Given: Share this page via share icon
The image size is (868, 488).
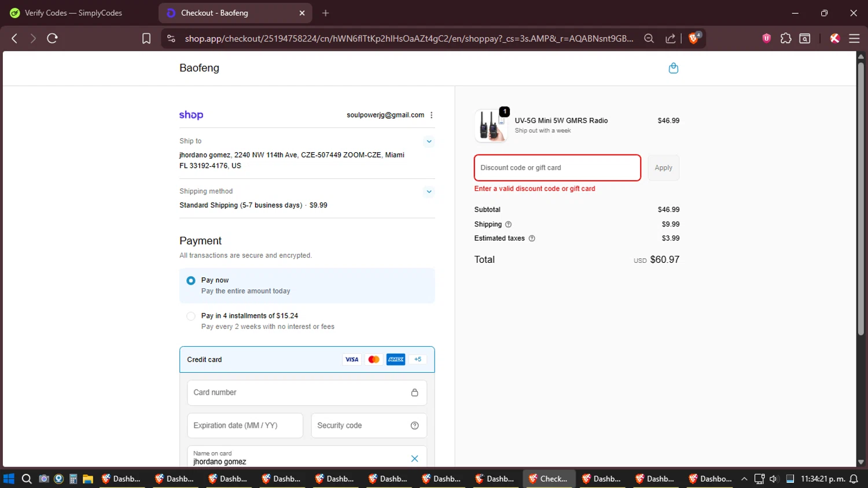Looking at the screenshot, I should point(671,38).
